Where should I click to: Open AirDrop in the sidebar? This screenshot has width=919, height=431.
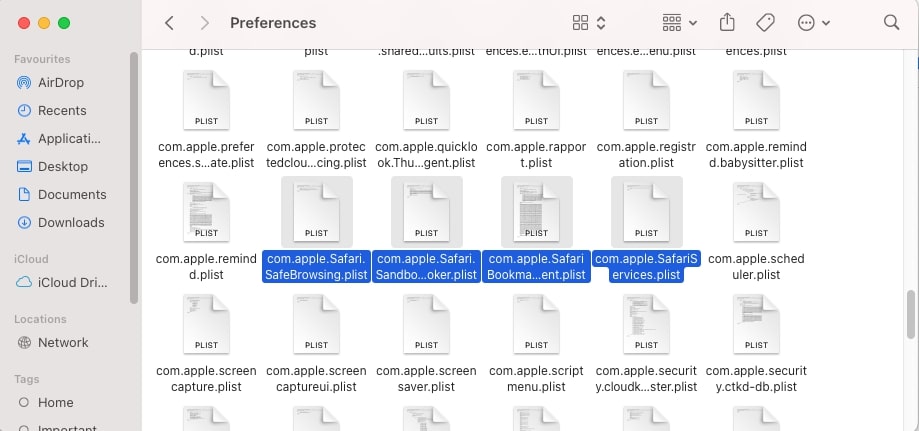[61, 82]
